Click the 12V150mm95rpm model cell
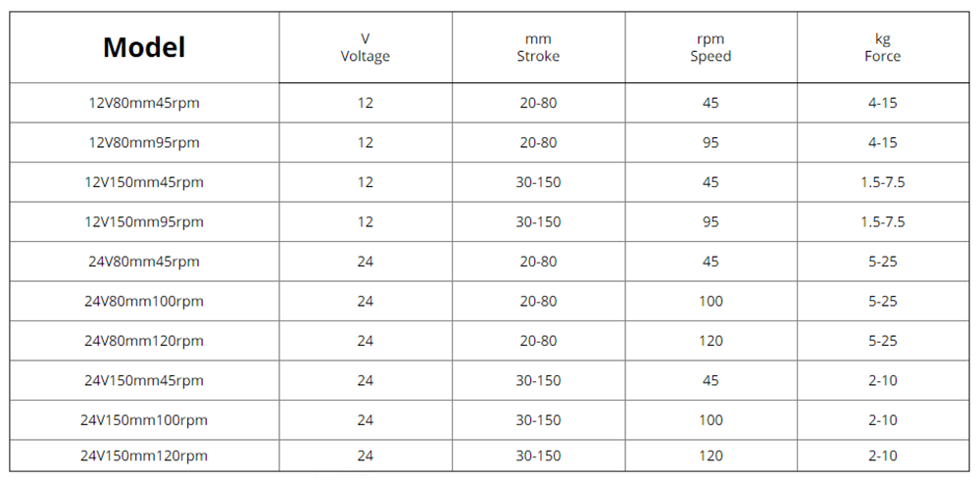Screen dimensions: 980x481 144,221
